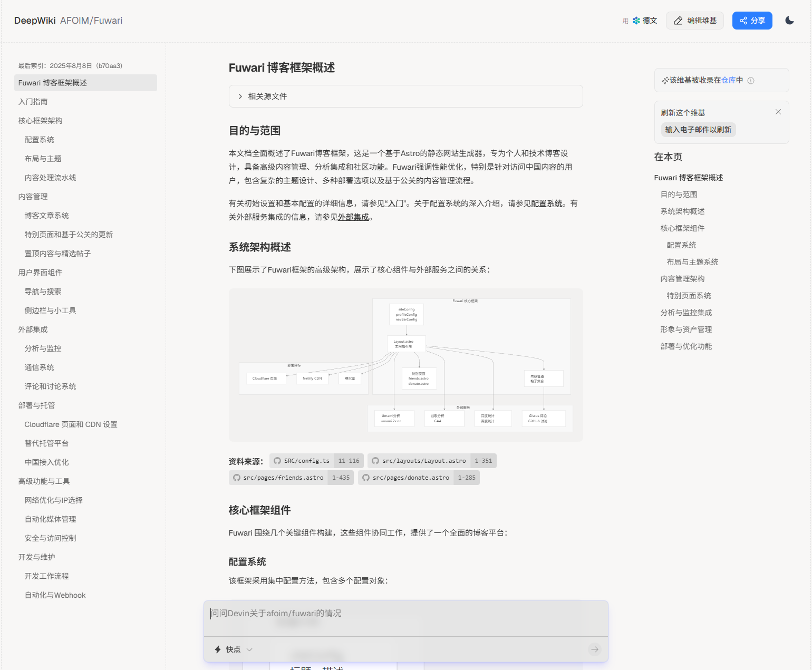This screenshot has width=812, height=670.
Task: Click GitHub icon on Layout.astro source
Action: tap(375, 461)
